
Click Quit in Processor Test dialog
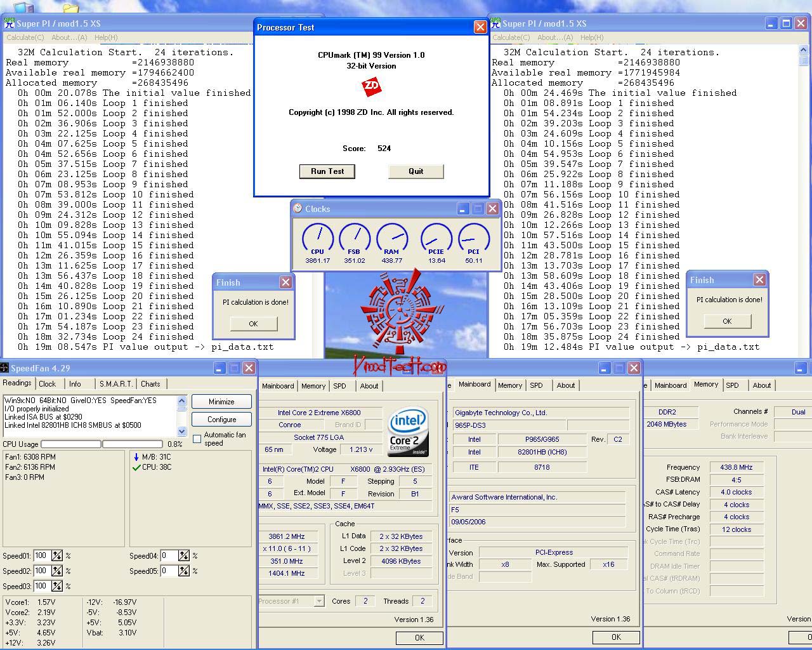click(x=416, y=171)
